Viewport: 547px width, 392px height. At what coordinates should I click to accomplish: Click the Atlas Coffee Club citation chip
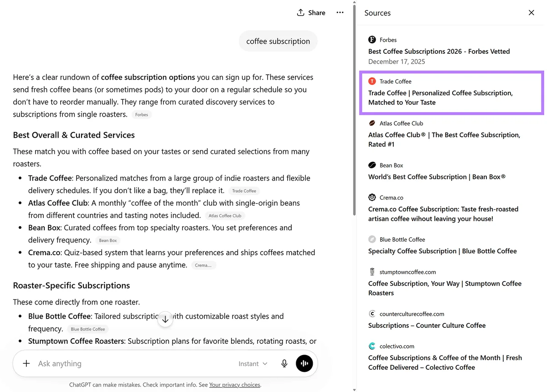[x=225, y=216]
